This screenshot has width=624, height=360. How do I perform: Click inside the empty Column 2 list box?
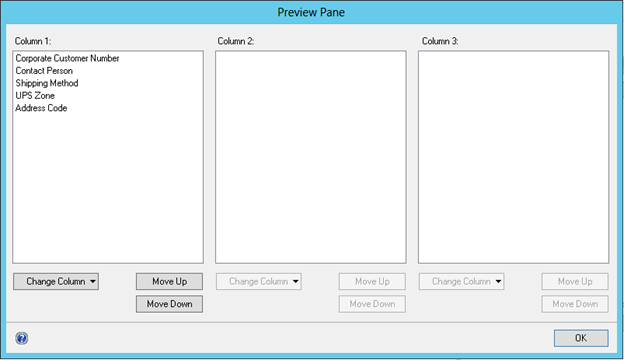(x=311, y=157)
